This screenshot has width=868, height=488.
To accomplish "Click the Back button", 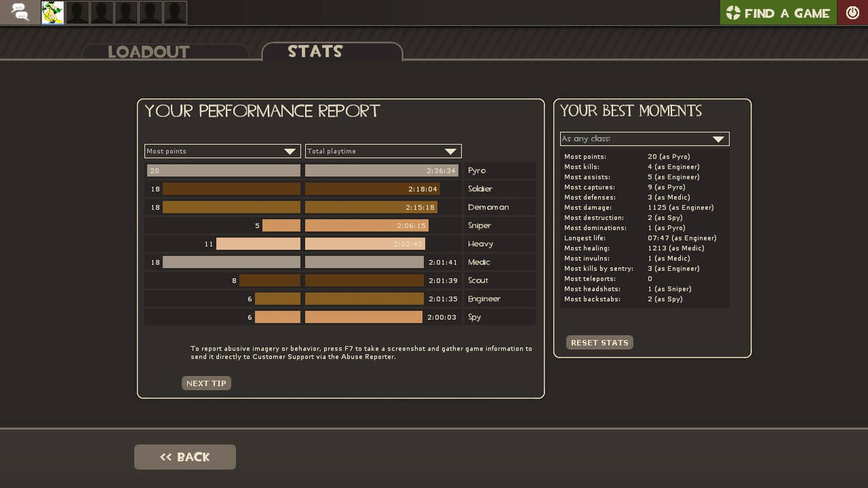I will 185,457.
